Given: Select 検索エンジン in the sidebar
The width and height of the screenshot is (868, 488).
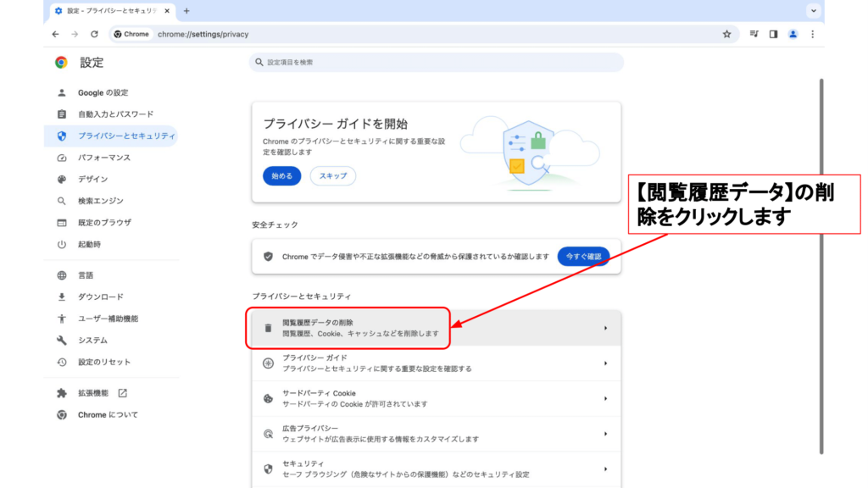Looking at the screenshot, I should coord(100,201).
